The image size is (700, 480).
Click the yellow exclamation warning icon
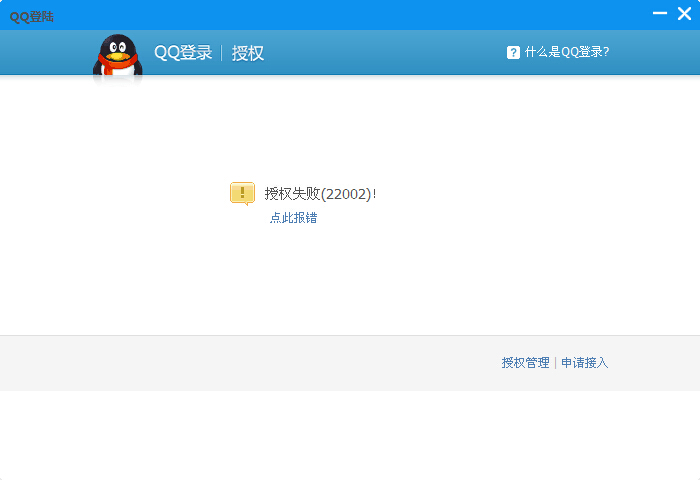pyautogui.click(x=242, y=193)
